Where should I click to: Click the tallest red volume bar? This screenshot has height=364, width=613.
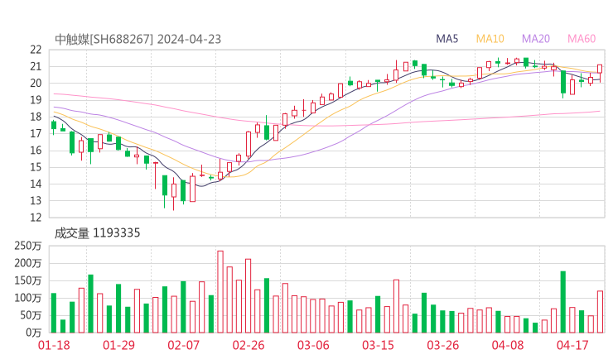point(220,292)
